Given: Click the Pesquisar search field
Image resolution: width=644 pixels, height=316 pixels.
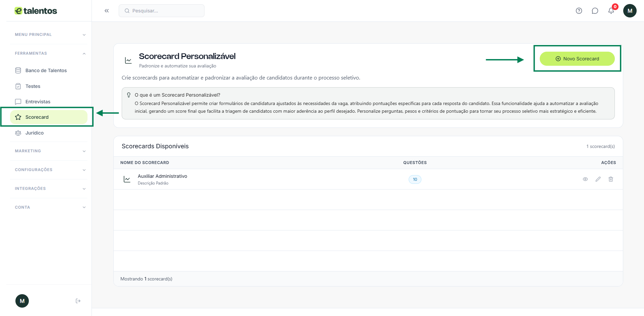Looking at the screenshot, I should (x=162, y=11).
